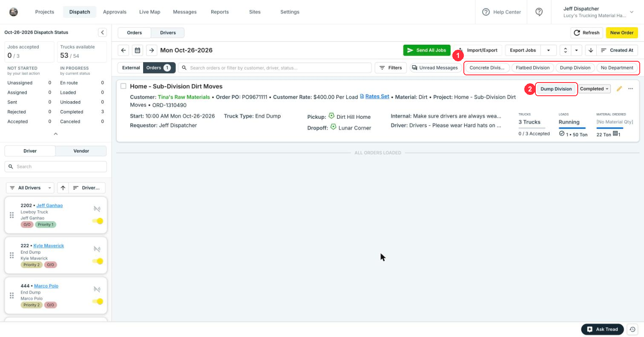Click Lunar Corner dropoff site icon
Image resolution: width=644 pixels, height=337 pixels.
point(333,127)
